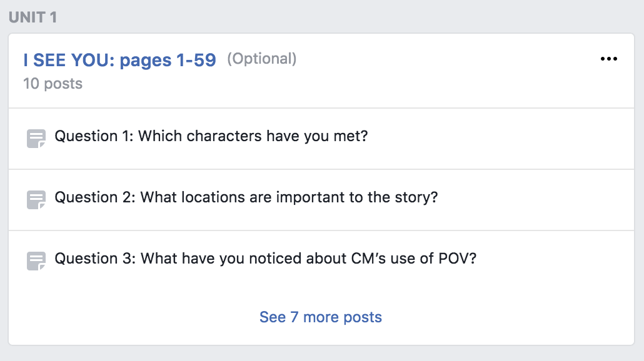The height and width of the screenshot is (361, 644).
Task: Click the '10 posts' count text
Action: coord(53,84)
